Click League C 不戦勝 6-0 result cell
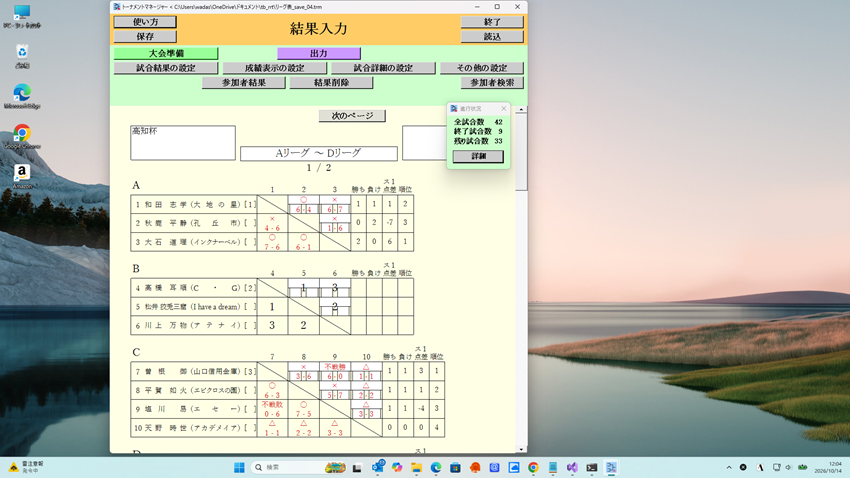This screenshot has width=850, height=478. (334, 371)
